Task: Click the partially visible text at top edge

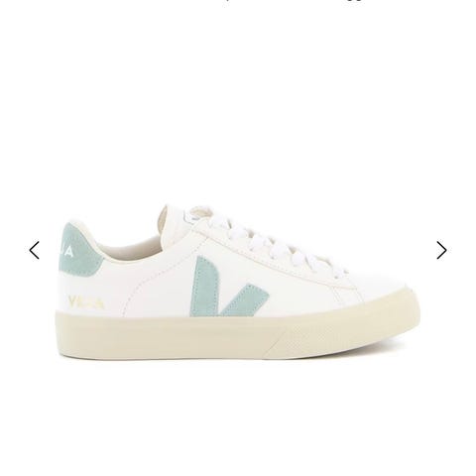Action: click(295, 3)
